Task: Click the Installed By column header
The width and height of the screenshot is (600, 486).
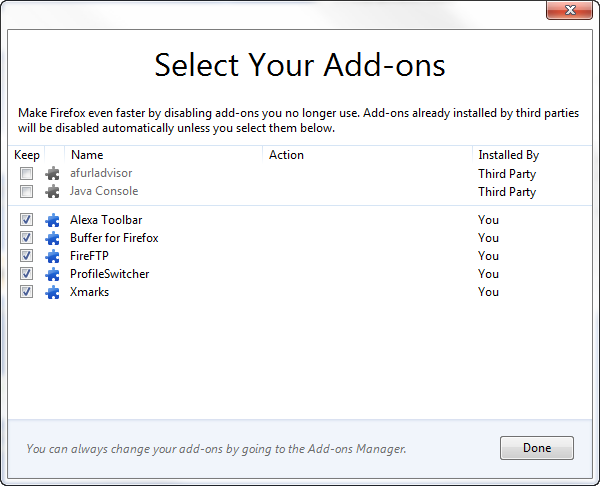Action: (x=508, y=155)
